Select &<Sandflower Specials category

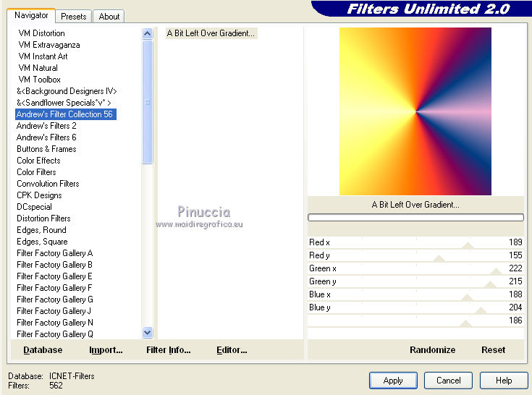pyautogui.click(x=64, y=103)
